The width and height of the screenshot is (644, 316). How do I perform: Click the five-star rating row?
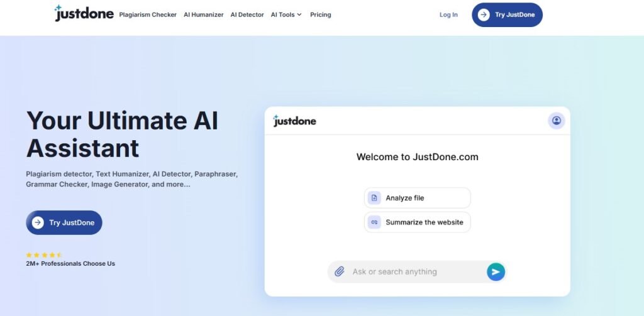[44, 255]
